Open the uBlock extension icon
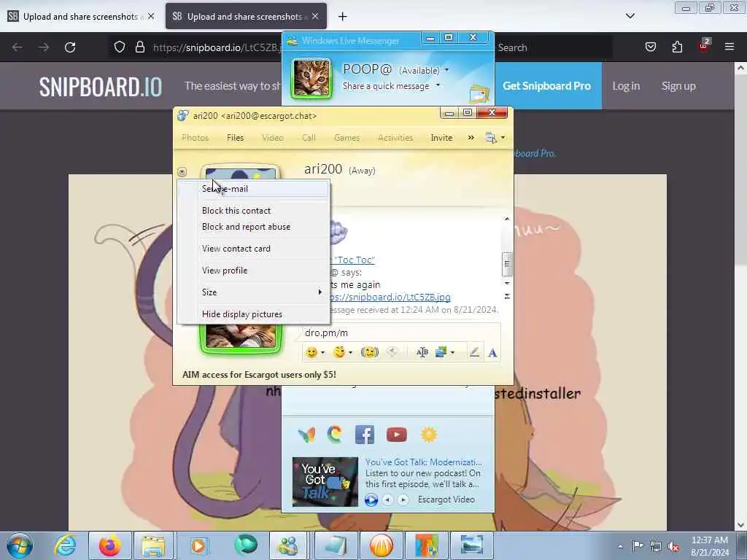The image size is (747, 560). [704, 46]
